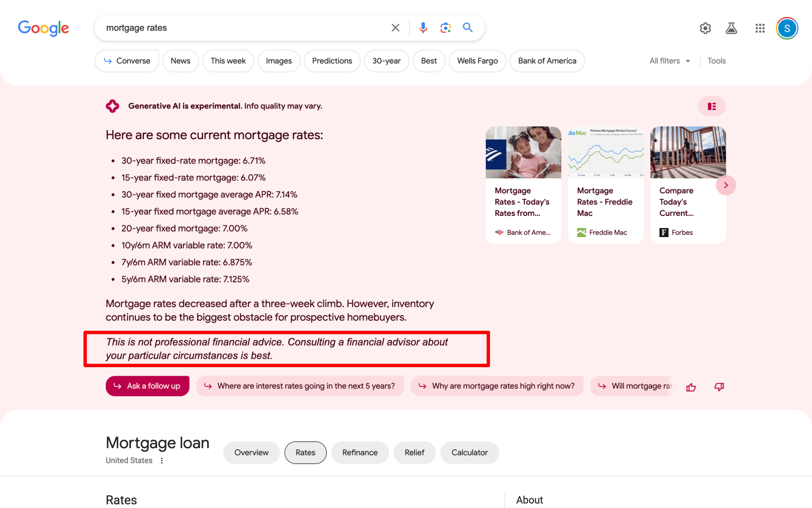Viewport: 812px width, 508px height.
Task: Open the Google apps grid
Action: pos(760,28)
